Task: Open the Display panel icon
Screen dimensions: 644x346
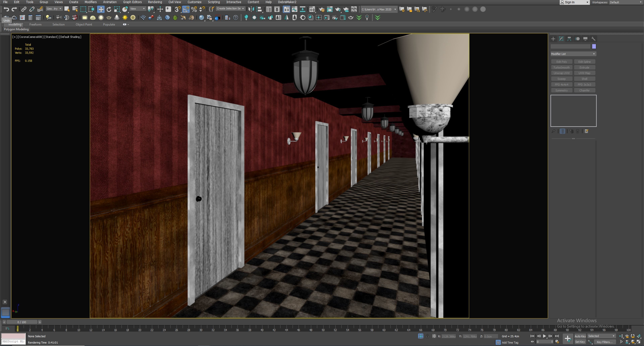Action: (585, 39)
